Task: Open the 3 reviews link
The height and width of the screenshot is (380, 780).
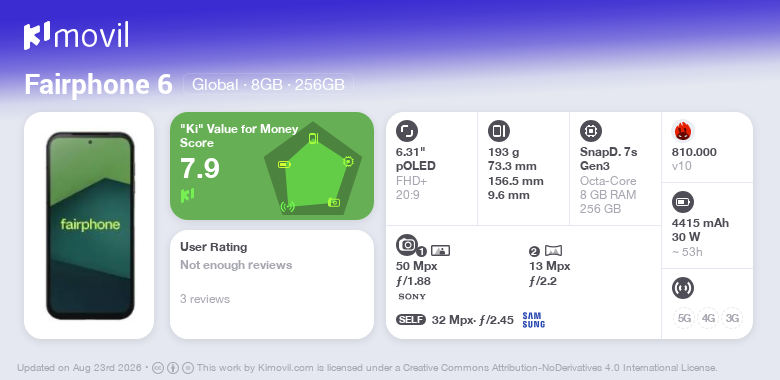Action: click(x=205, y=299)
